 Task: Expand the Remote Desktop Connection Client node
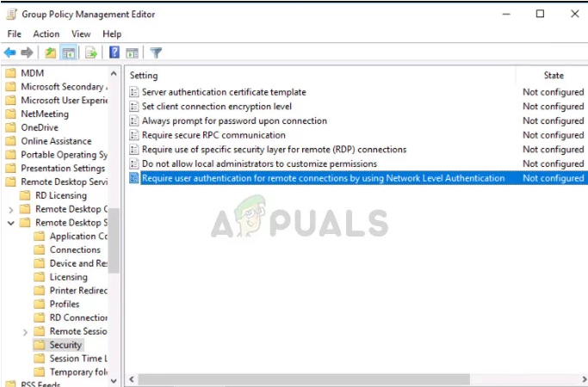[x=11, y=210]
